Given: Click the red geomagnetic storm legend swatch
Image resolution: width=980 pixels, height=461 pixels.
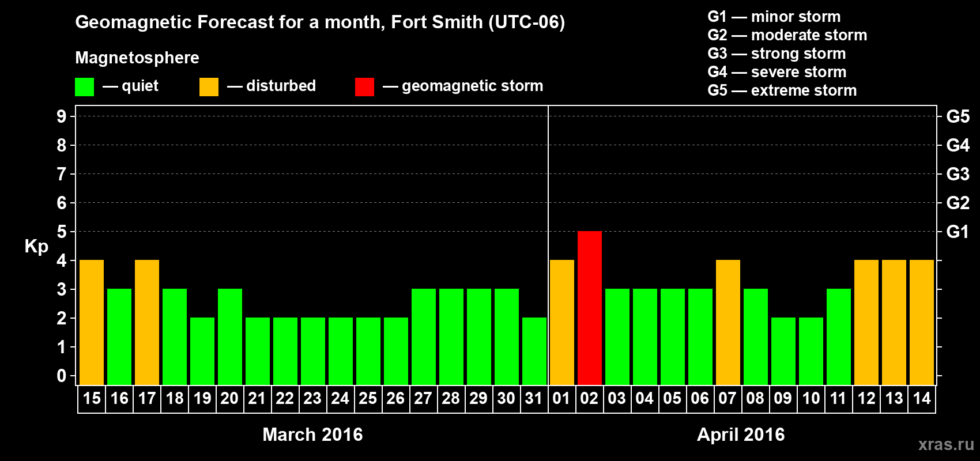Looking at the screenshot, I should 364,87.
